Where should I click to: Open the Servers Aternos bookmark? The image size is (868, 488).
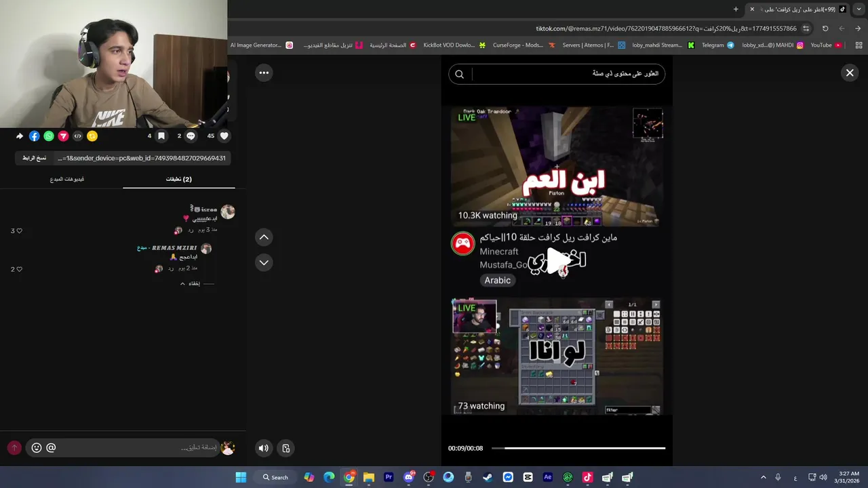coord(593,45)
